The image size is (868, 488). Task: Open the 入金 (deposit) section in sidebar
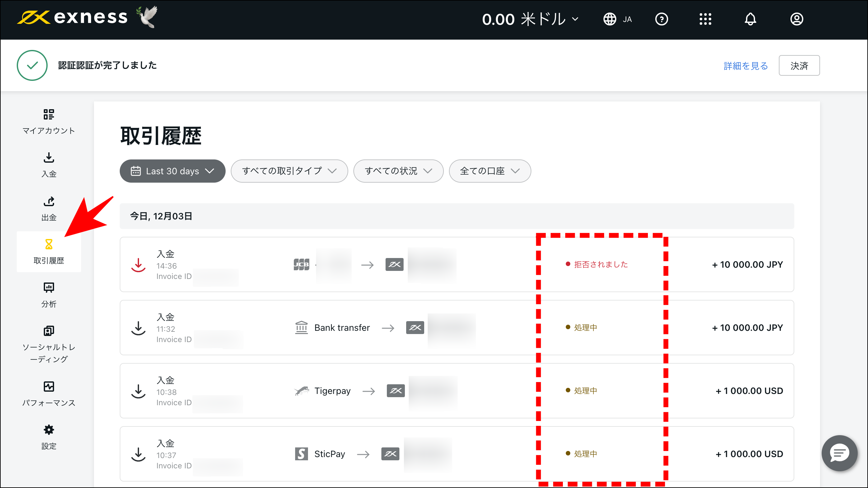49,165
